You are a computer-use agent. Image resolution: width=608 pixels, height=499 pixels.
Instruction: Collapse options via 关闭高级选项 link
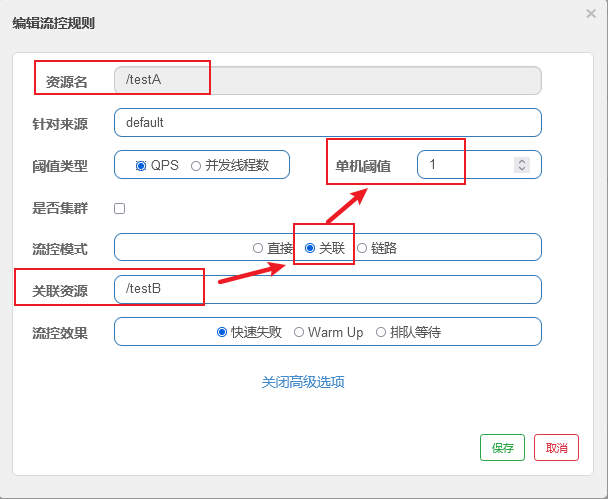[x=303, y=382]
